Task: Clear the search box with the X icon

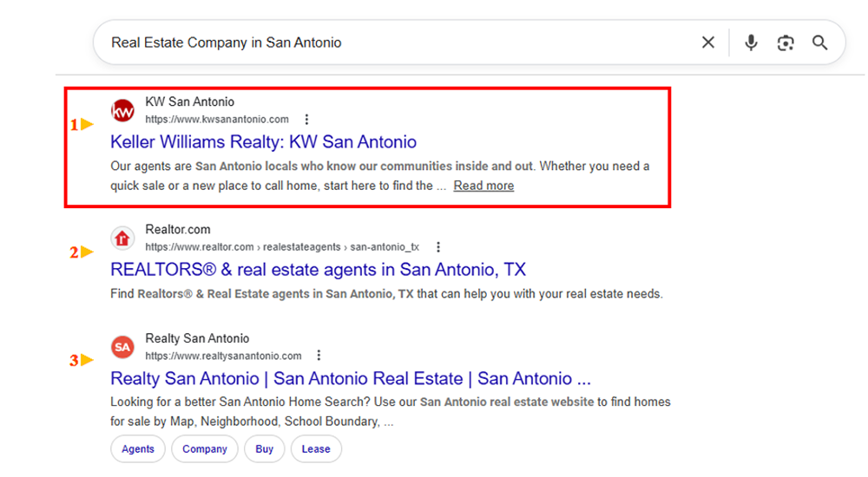Action: [708, 42]
